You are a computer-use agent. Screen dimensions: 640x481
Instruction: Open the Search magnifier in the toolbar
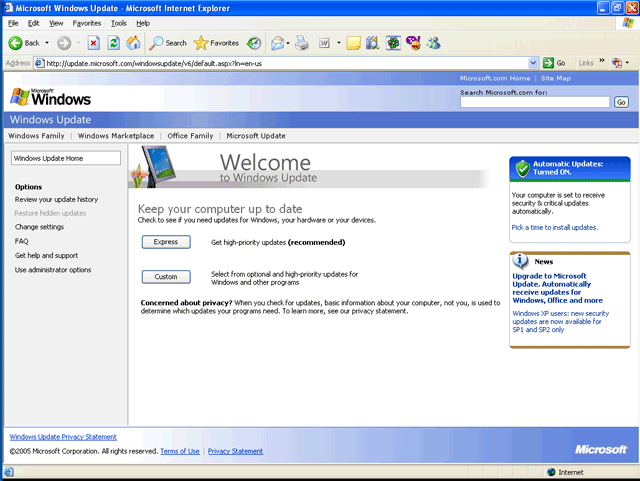tap(156, 43)
